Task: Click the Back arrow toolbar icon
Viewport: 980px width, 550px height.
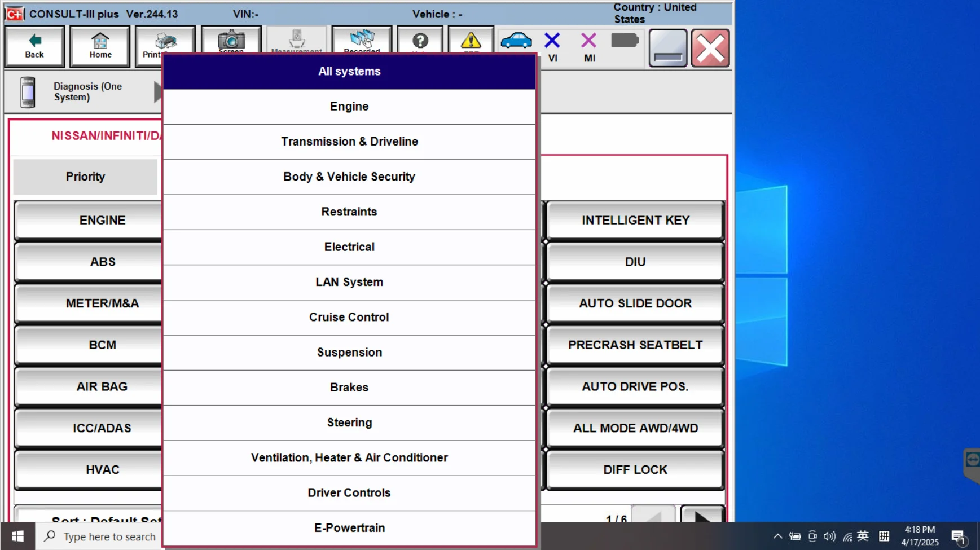Action: click(x=34, y=46)
